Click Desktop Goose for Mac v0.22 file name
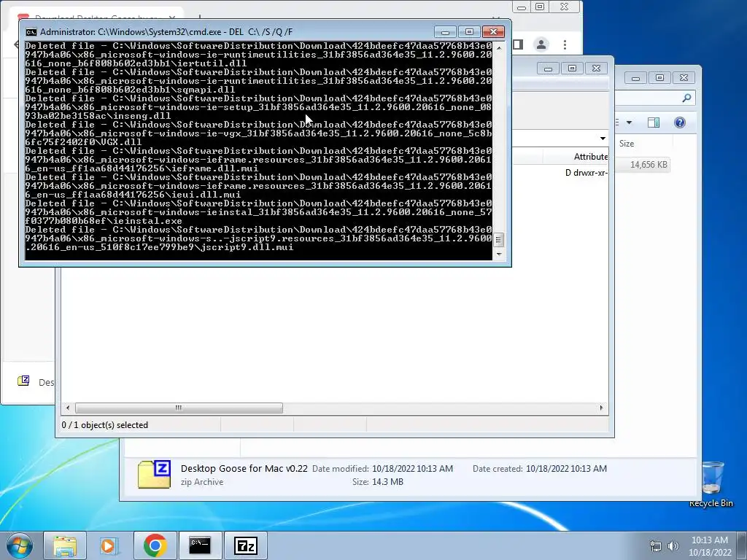Viewport: 747px width, 560px height. [244, 469]
